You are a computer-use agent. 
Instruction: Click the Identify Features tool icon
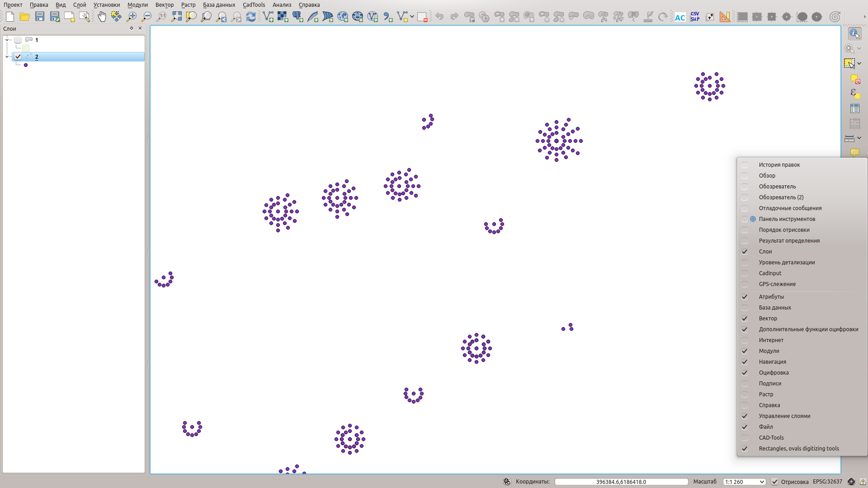pyautogui.click(x=854, y=33)
